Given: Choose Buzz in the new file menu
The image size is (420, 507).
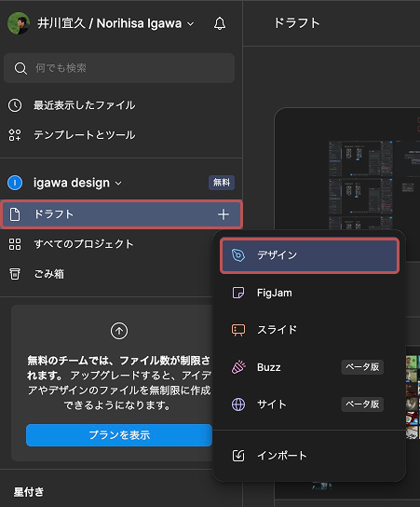Looking at the screenshot, I should tap(309, 367).
